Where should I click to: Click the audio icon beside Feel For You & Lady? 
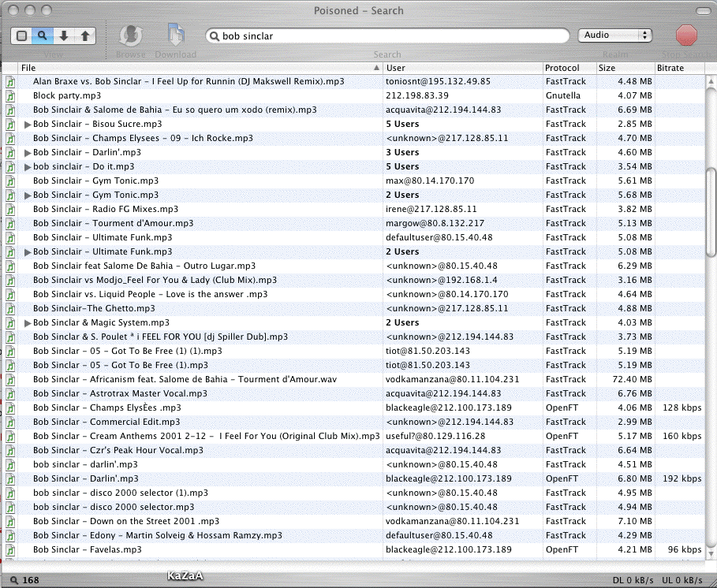[x=10, y=280]
